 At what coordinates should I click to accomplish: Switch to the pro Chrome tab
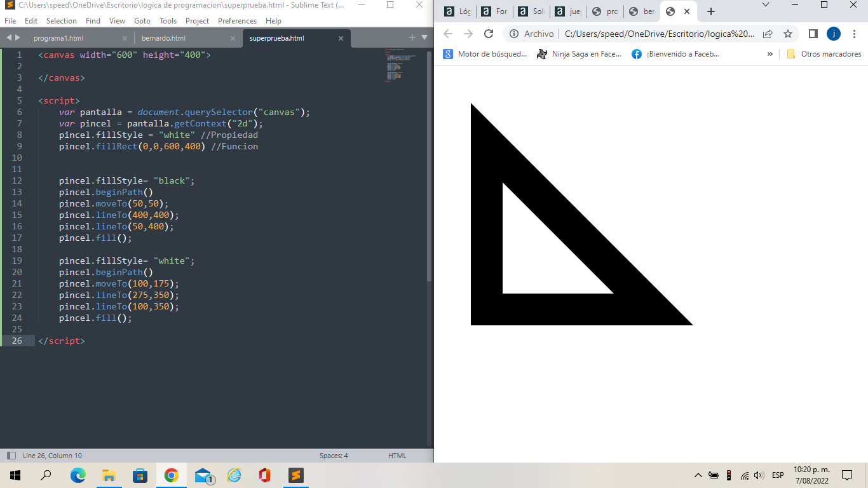605,11
